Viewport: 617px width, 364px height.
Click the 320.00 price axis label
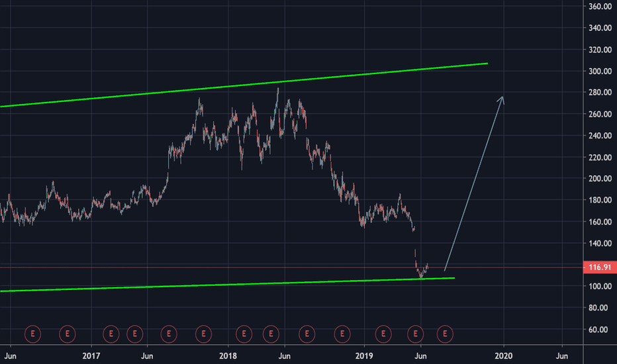pos(600,50)
